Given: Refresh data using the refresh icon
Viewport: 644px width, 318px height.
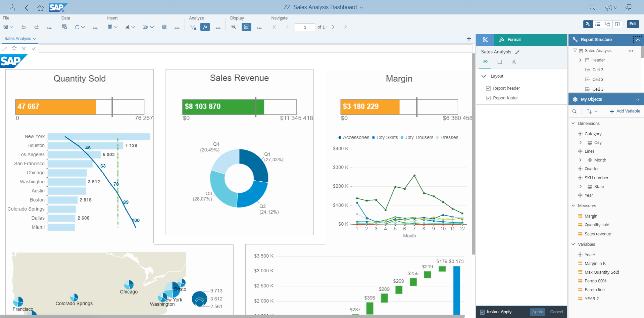Looking at the screenshot, I should point(78,27).
